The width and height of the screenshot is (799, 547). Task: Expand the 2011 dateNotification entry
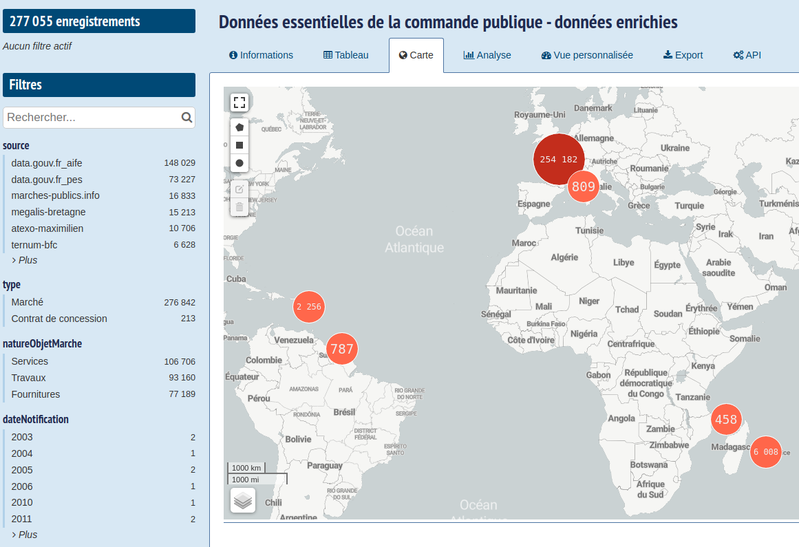(x=22, y=519)
